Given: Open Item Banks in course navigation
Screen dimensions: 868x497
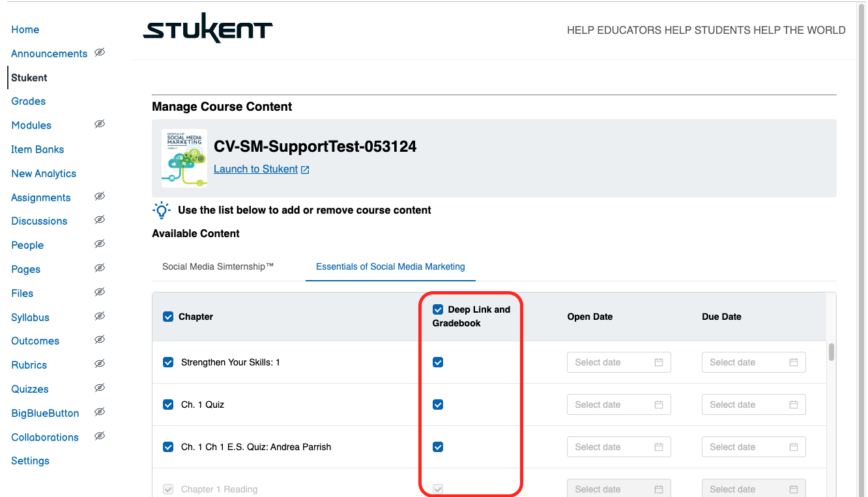Looking at the screenshot, I should (x=37, y=149).
